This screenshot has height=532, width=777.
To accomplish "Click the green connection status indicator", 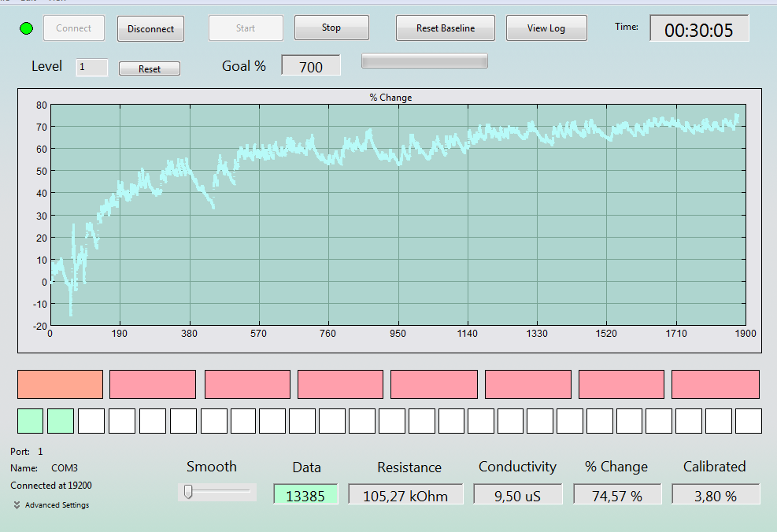I will pyautogui.click(x=26, y=29).
